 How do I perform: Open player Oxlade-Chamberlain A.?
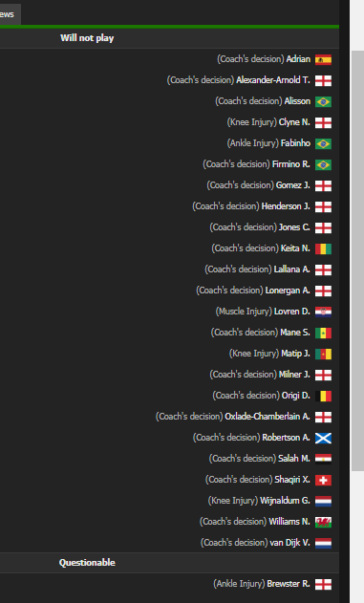coord(268,417)
